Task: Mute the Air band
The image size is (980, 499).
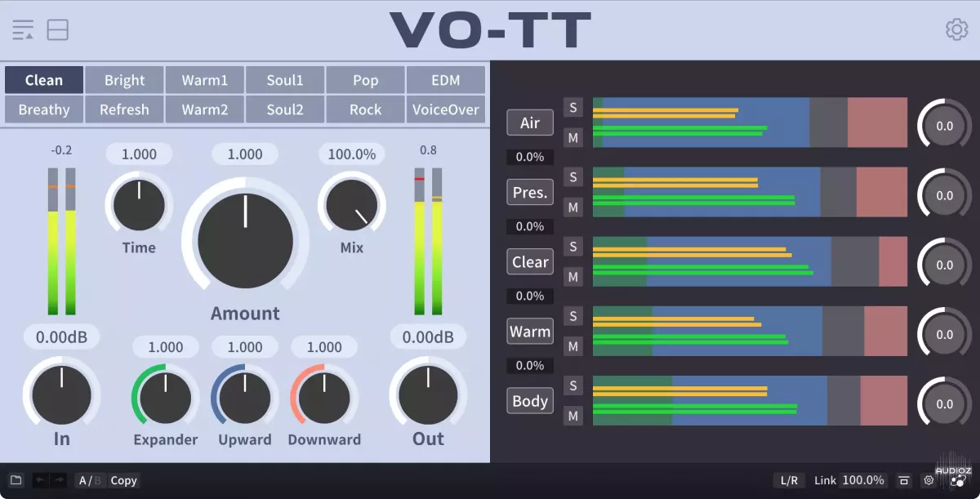Action: click(x=573, y=138)
